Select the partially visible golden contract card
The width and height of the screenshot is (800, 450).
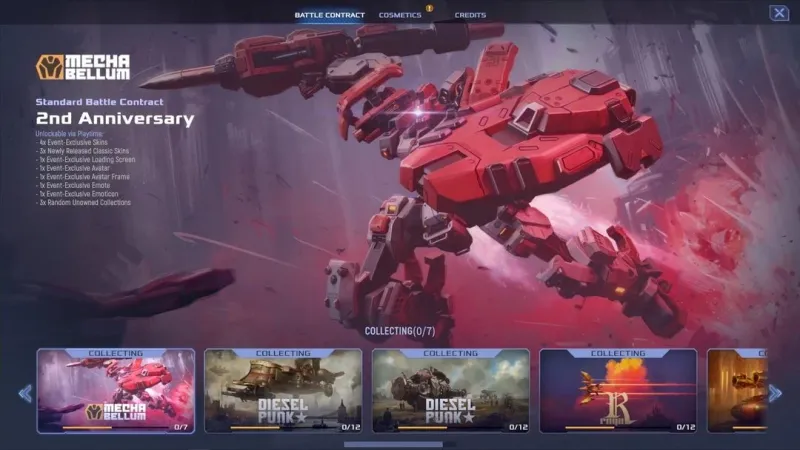point(737,391)
